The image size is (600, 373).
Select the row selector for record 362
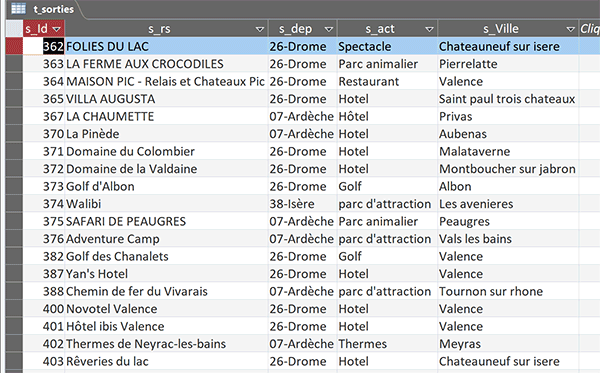pyautogui.click(x=15, y=46)
